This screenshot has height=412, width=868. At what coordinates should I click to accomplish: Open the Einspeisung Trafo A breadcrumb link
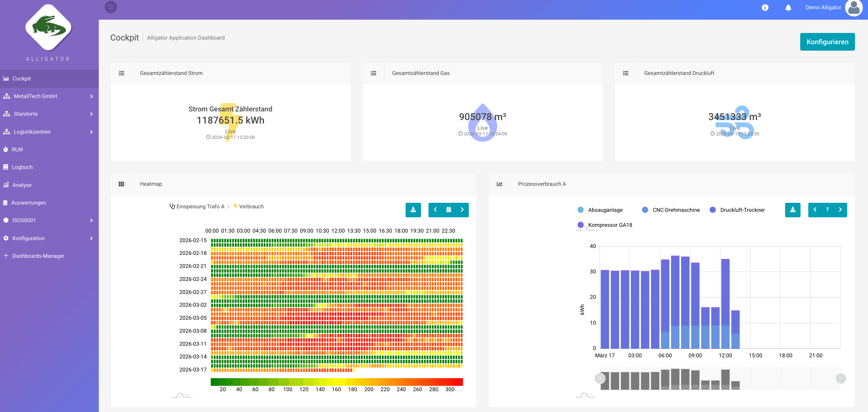(x=200, y=206)
